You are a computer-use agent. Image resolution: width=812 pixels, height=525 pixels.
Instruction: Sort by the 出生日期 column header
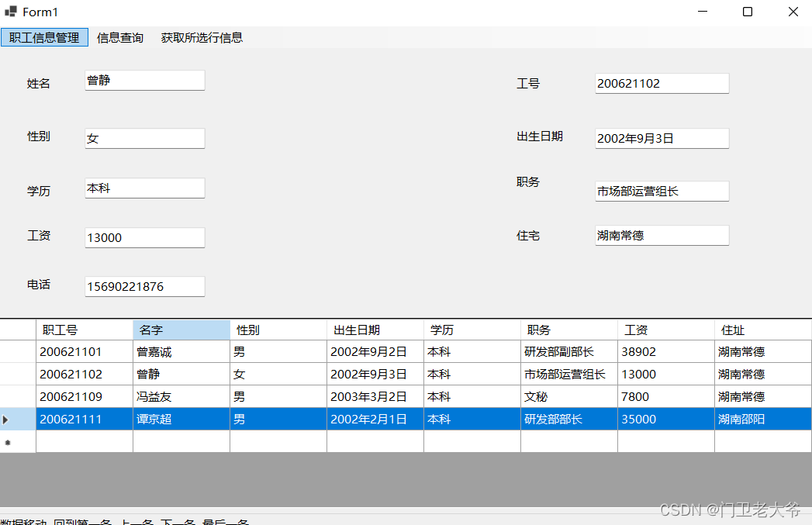[375, 330]
